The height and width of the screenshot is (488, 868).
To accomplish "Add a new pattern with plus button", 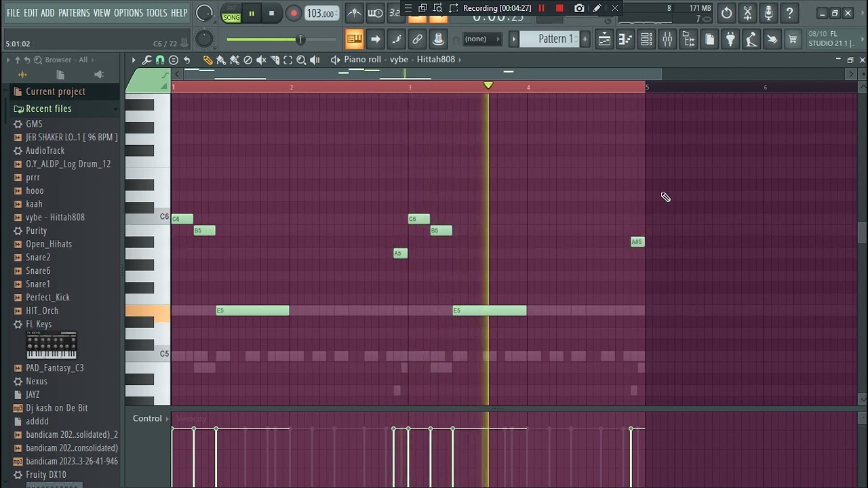I will (x=585, y=39).
